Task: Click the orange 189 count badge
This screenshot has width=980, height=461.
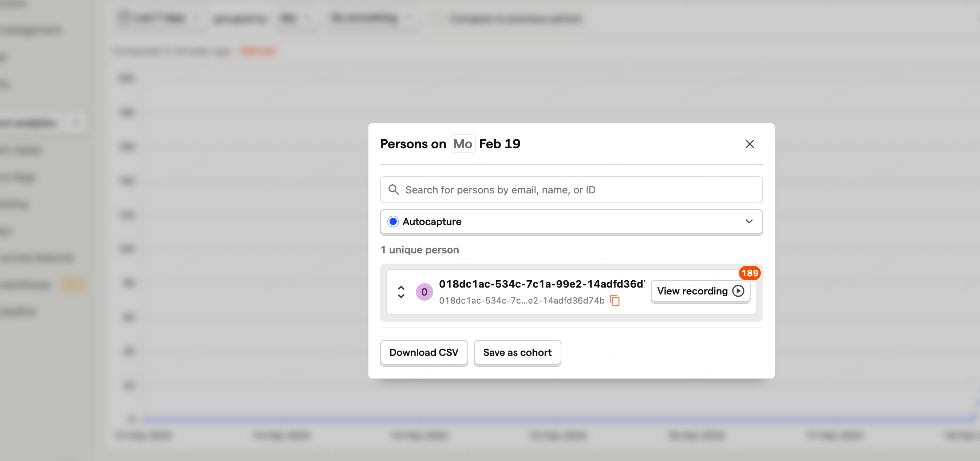Action: click(x=750, y=273)
